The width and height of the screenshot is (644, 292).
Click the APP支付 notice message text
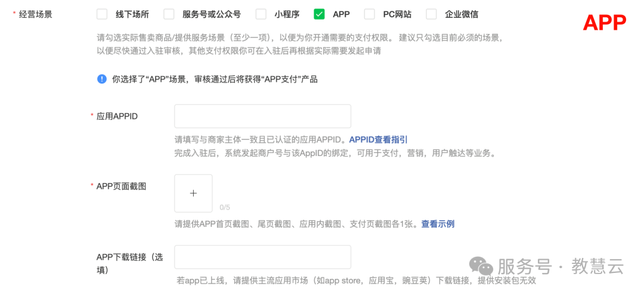point(215,79)
